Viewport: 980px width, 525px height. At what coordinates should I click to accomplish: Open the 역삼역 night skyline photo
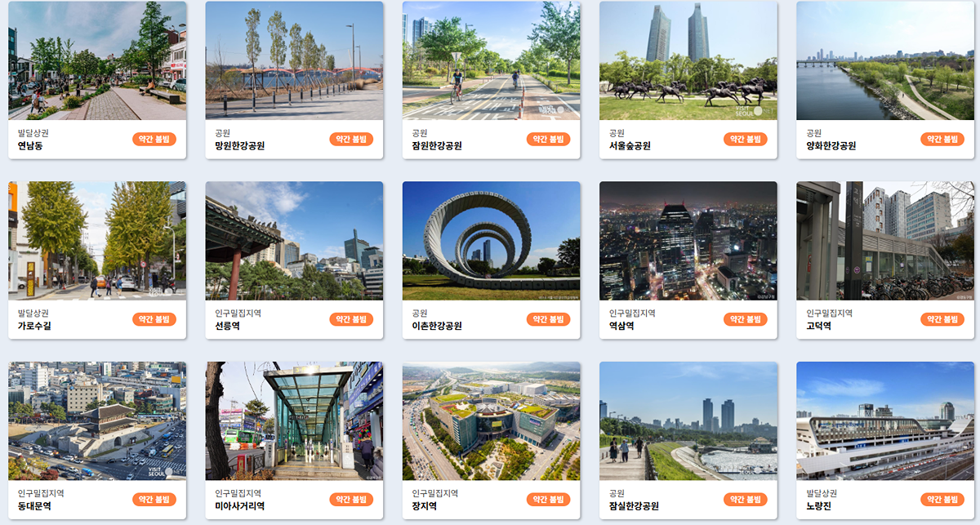pos(688,241)
